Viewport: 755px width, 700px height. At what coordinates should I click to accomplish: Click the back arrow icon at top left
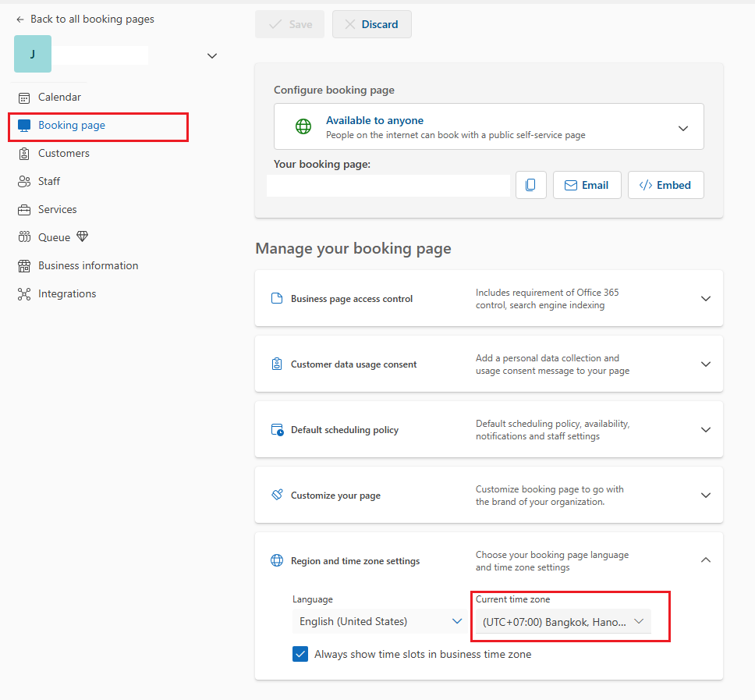pos(19,20)
